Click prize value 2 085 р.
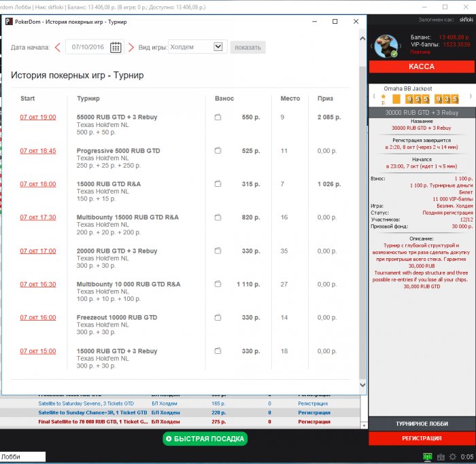 pyautogui.click(x=329, y=117)
